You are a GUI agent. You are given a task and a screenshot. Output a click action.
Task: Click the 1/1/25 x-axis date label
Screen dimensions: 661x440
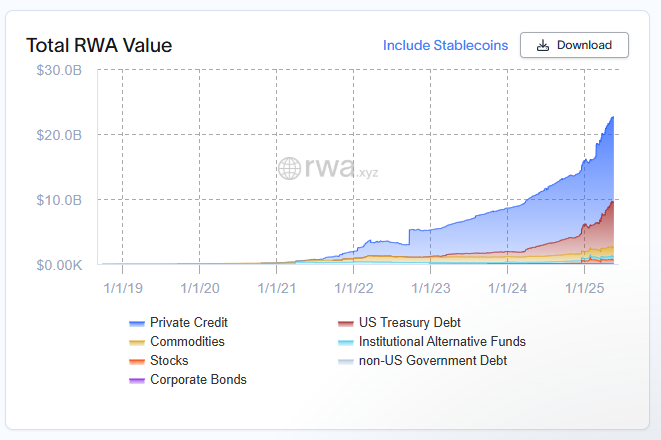[583, 287]
